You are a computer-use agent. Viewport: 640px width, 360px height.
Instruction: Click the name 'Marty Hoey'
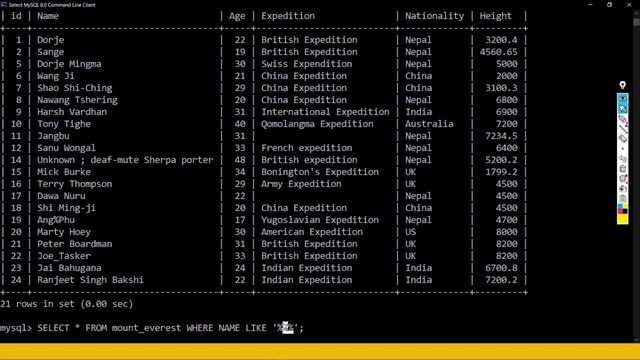pyautogui.click(x=64, y=232)
